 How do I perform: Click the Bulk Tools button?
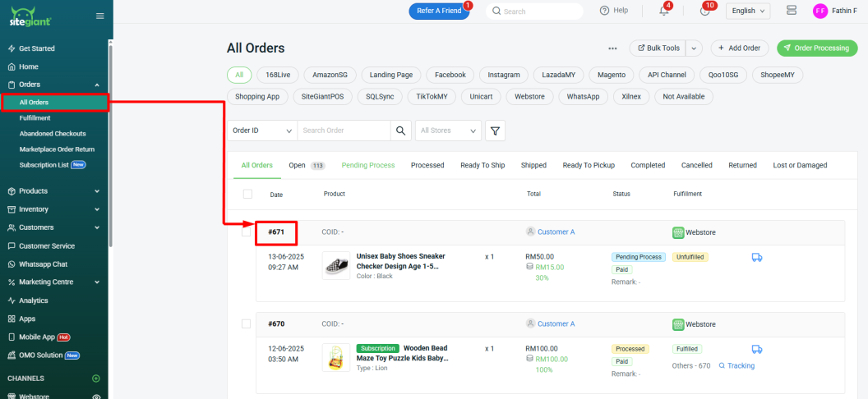pyautogui.click(x=658, y=48)
